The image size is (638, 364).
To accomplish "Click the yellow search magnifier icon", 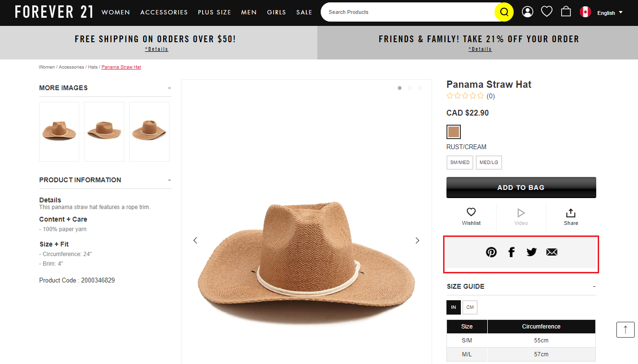I will pos(504,12).
